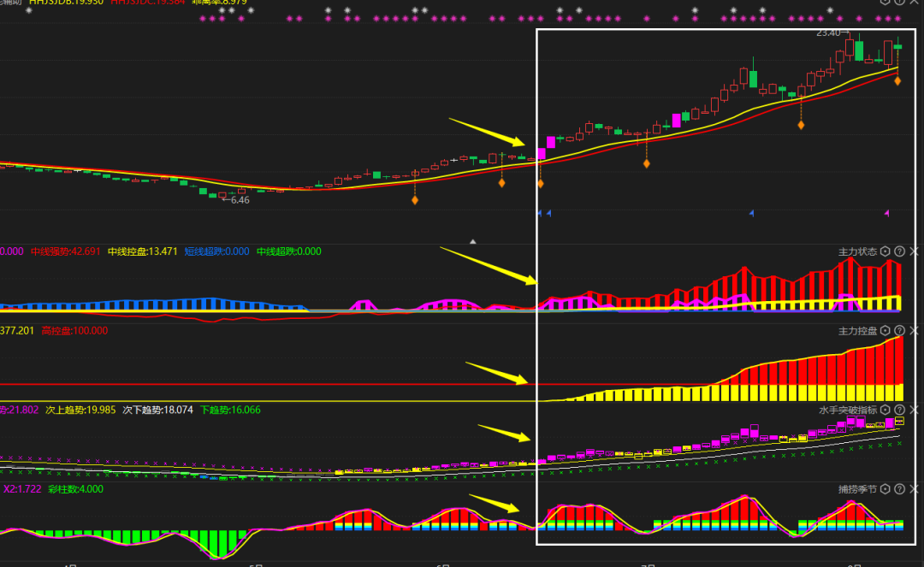
Task: Open settings for the 捕捞季节 indicator
Action: [885, 489]
